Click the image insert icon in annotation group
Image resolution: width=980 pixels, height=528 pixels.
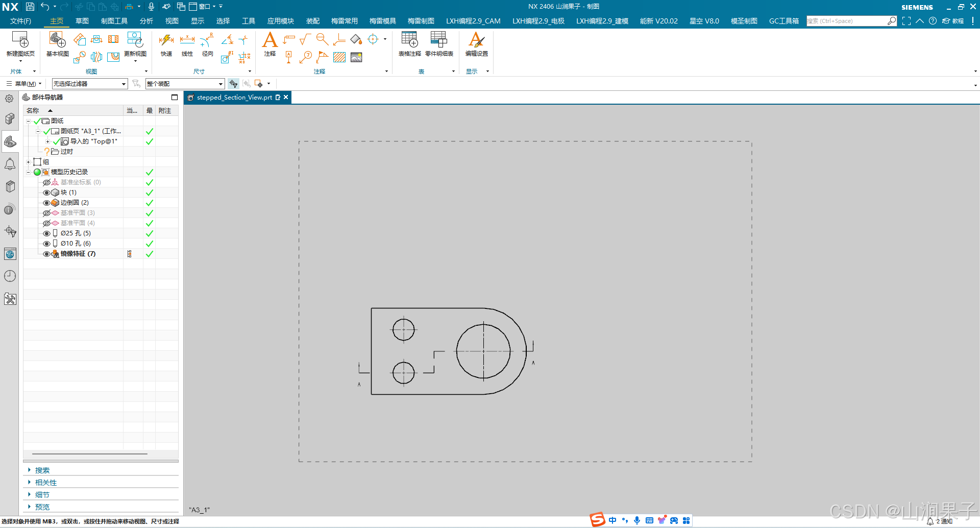[x=356, y=57]
